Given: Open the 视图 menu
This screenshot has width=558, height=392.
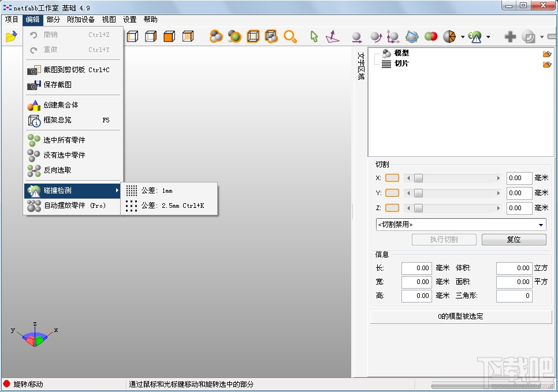Looking at the screenshot, I should click(109, 19).
